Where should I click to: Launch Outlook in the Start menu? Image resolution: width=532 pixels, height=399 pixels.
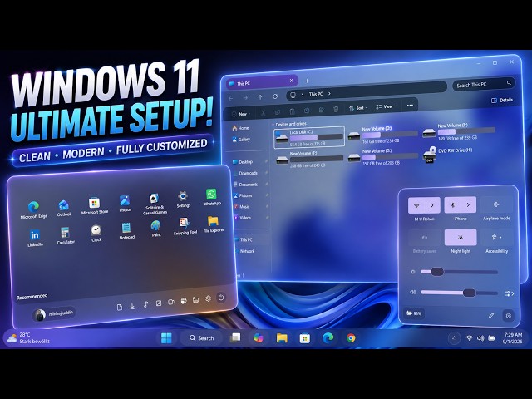pos(64,209)
